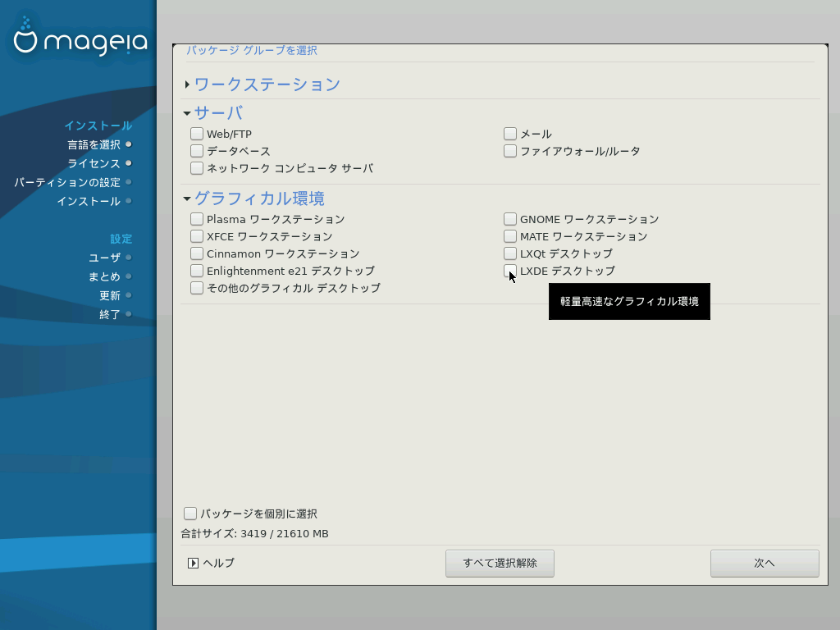Select GNOME ワークステーション checkbox
The width and height of the screenshot is (840, 630).
point(510,219)
